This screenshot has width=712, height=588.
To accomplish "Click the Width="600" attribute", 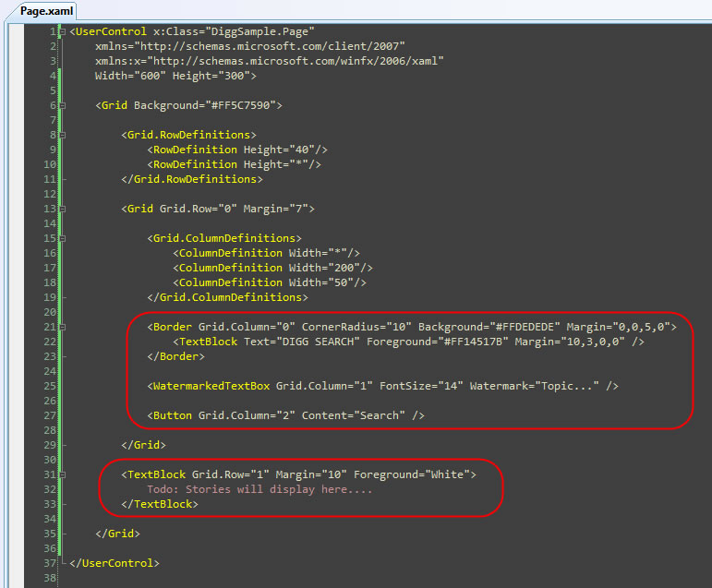I will pos(130,76).
